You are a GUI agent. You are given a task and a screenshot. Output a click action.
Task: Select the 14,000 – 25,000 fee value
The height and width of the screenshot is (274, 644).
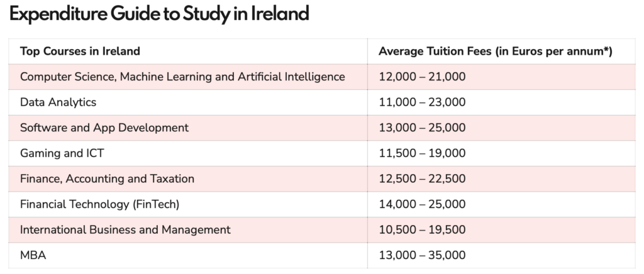[x=422, y=204]
